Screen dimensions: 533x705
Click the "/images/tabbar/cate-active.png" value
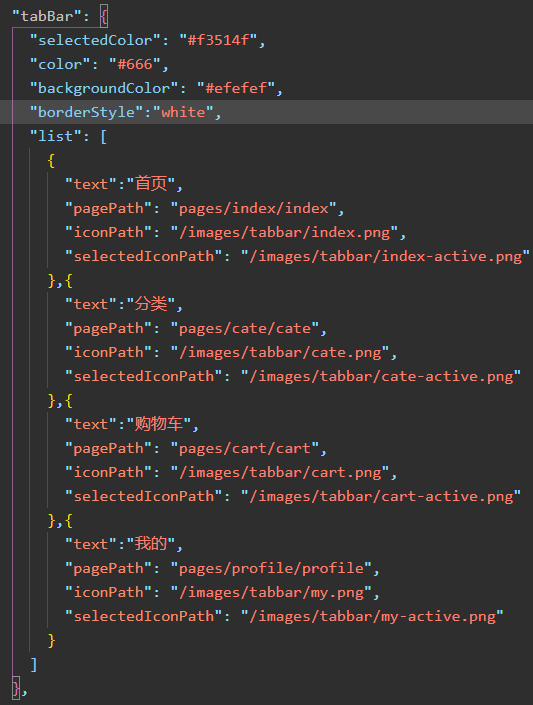[x=381, y=376]
